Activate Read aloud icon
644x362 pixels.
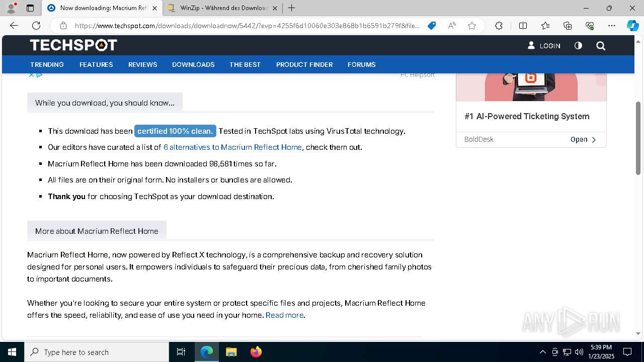(x=452, y=26)
